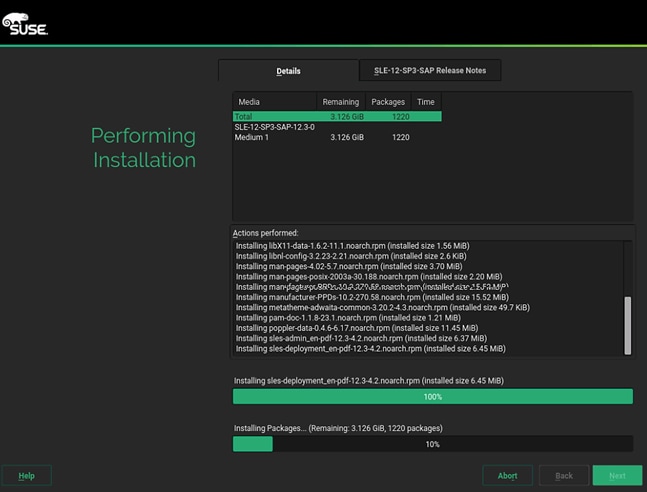Image resolution: width=647 pixels, height=492 pixels.
Task: Select the Total row in media table
Action: pos(337,116)
